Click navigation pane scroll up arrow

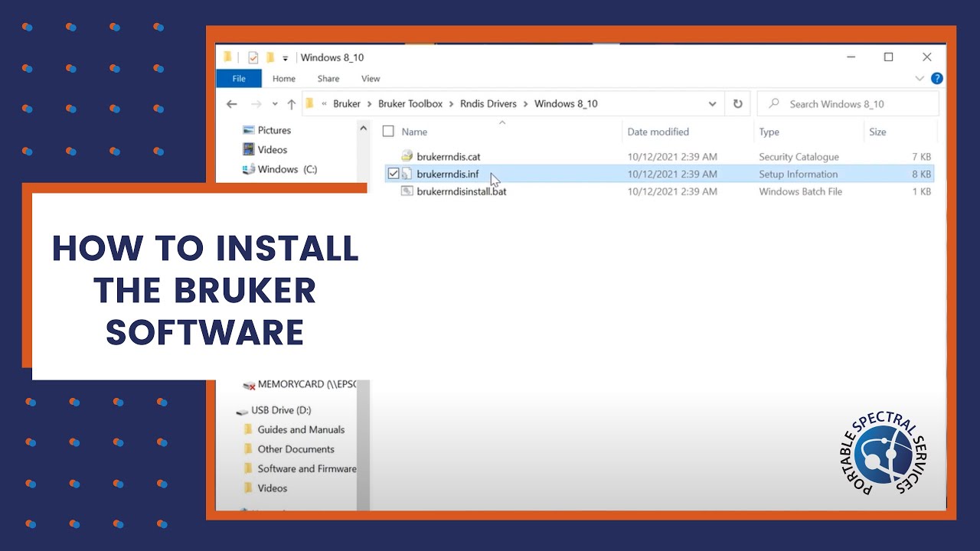click(364, 129)
